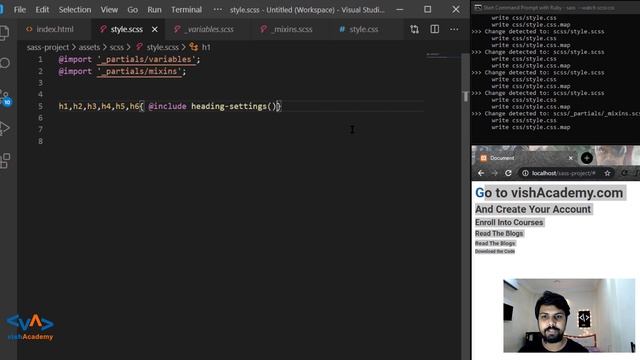Open a new browser tab
The height and width of the screenshot is (360, 640).
[587, 158]
